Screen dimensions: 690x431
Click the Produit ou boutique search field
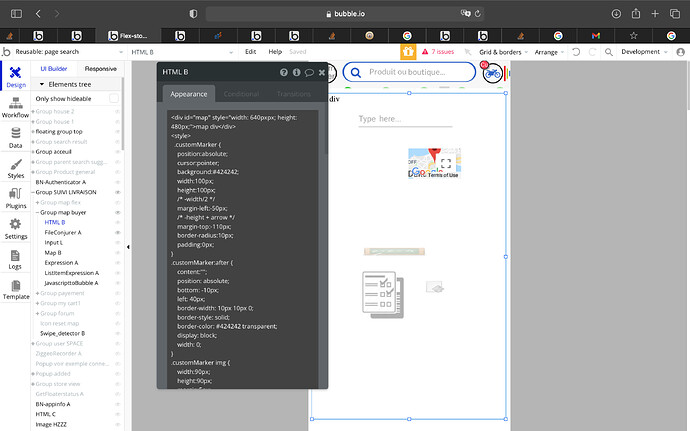(x=409, y=72)
